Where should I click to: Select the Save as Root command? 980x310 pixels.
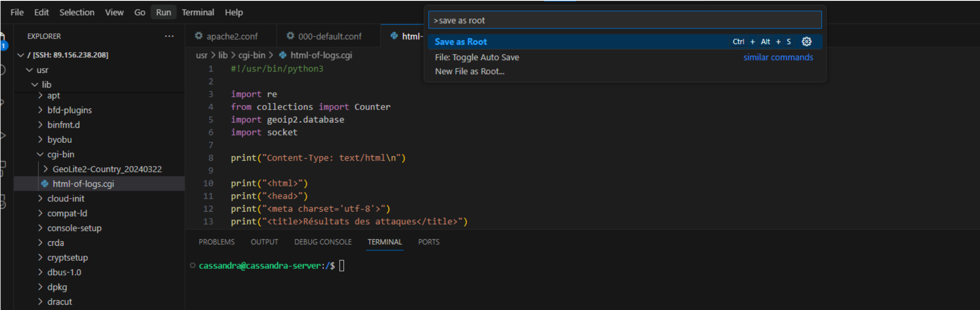tap(461, 42)
